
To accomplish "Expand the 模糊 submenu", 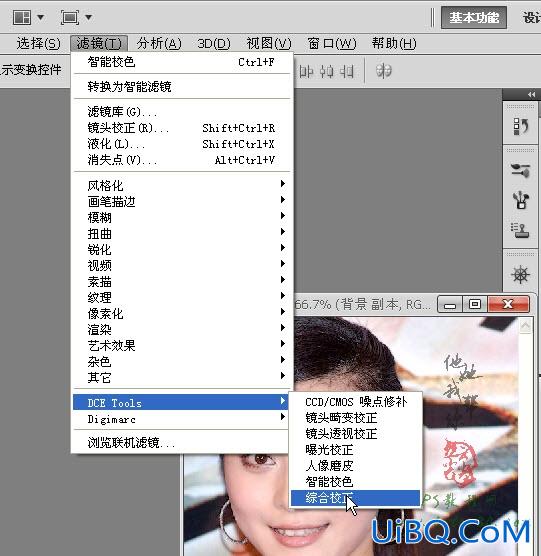I will click(182, 217).
